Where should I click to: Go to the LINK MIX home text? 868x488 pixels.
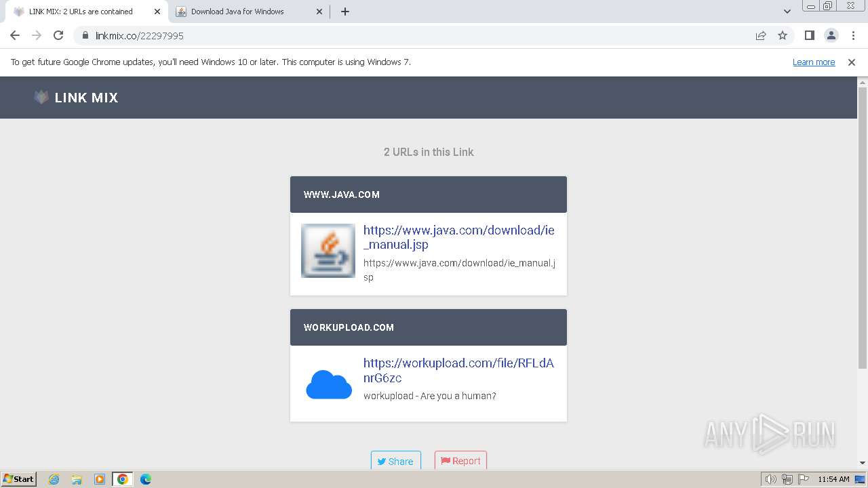(x=87, y=98)
